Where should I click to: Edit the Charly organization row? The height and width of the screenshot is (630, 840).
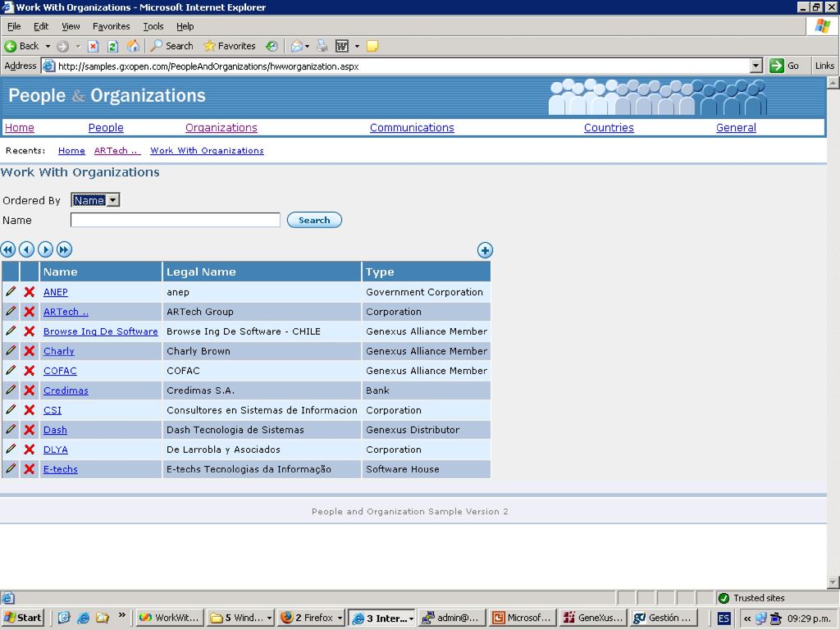[11, 351]
